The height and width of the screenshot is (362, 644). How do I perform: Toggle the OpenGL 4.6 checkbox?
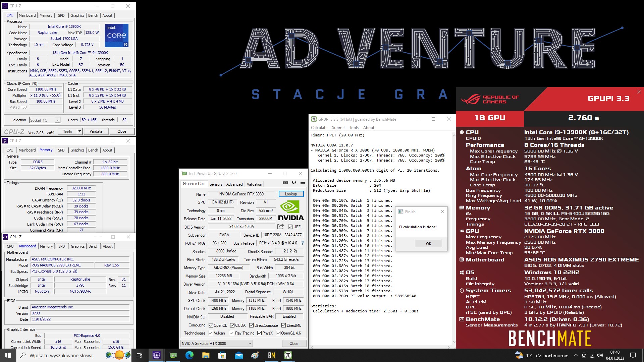pos(278,333)
